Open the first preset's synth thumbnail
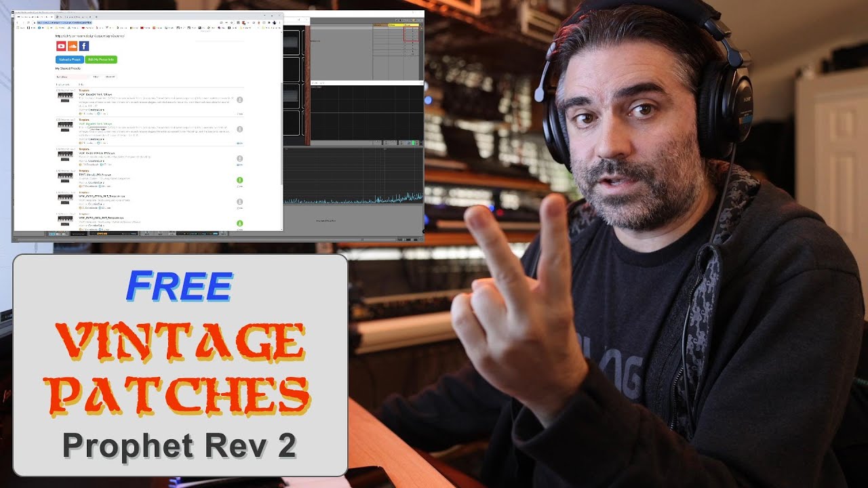This screenshot has width=868, height=488. coord(66,98)
